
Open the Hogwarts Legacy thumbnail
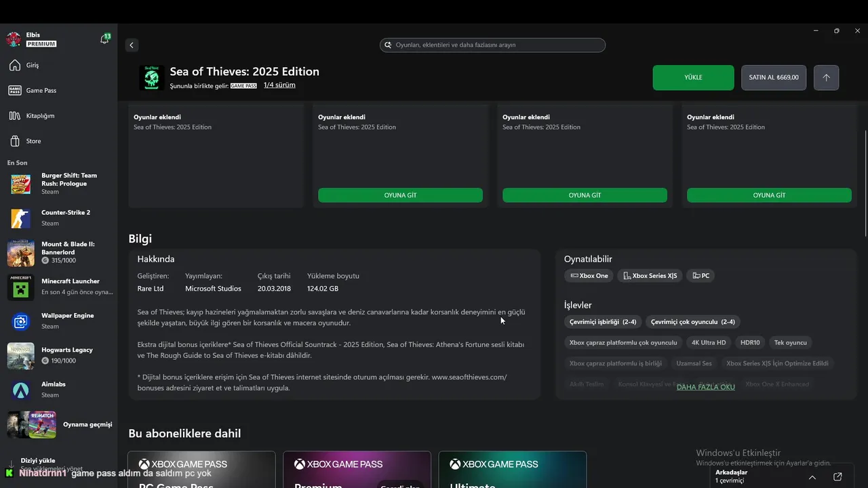20,356
